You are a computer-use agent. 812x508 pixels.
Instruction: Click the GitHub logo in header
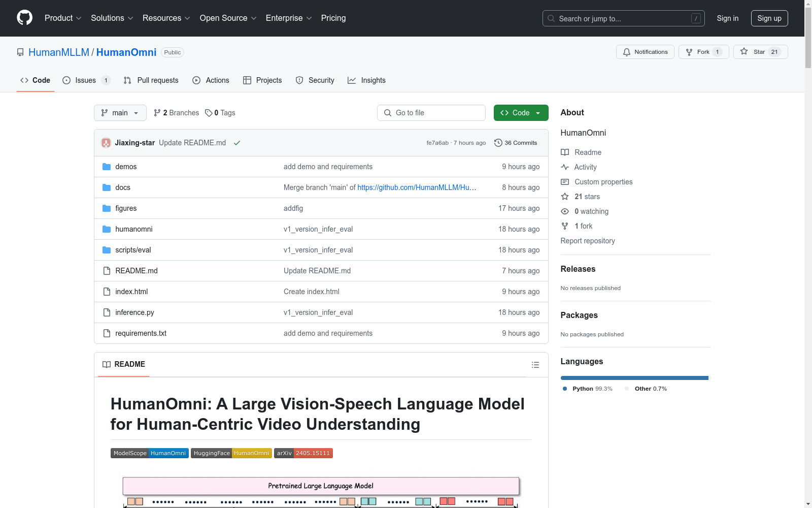pos(24,18)
